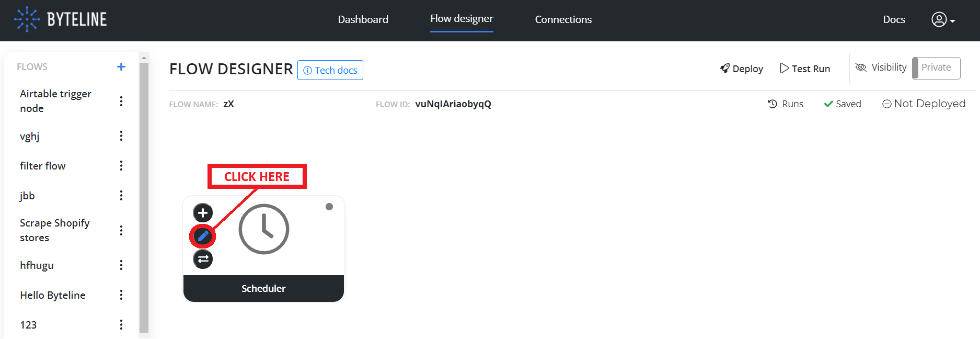Open options for Airtable trigger node

(121, 101)
